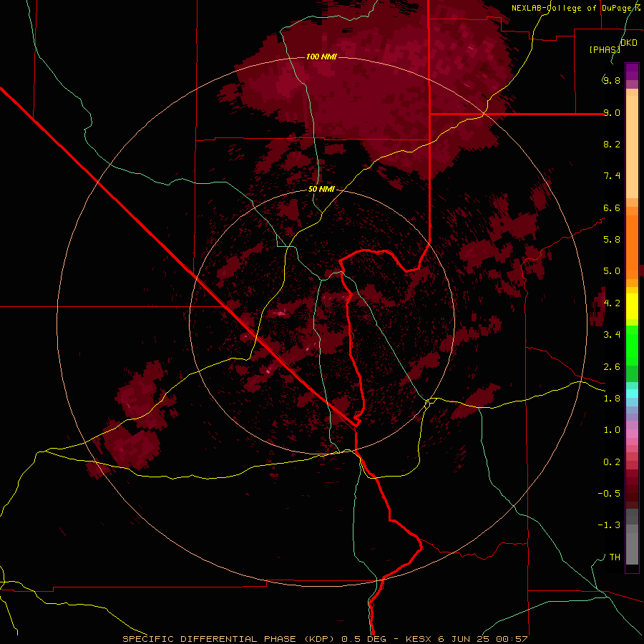Click the pale peach segment of the color bar
The width and height of the screenshot is (644, 644).
pyautogui.click(x=632, y=147)
